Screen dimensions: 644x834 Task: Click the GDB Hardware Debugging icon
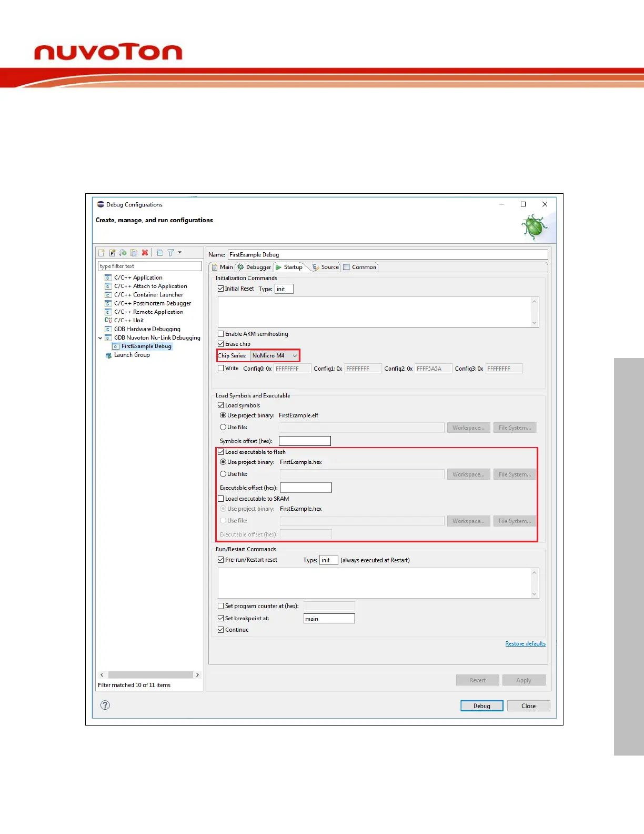tap(108, 329)
